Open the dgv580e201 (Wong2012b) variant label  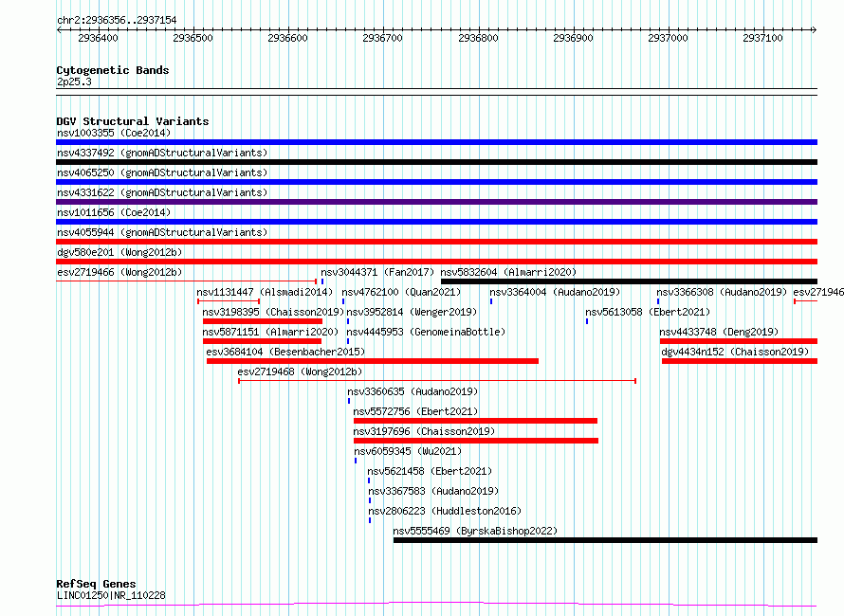pyautogui.click(x=119, y=252)
